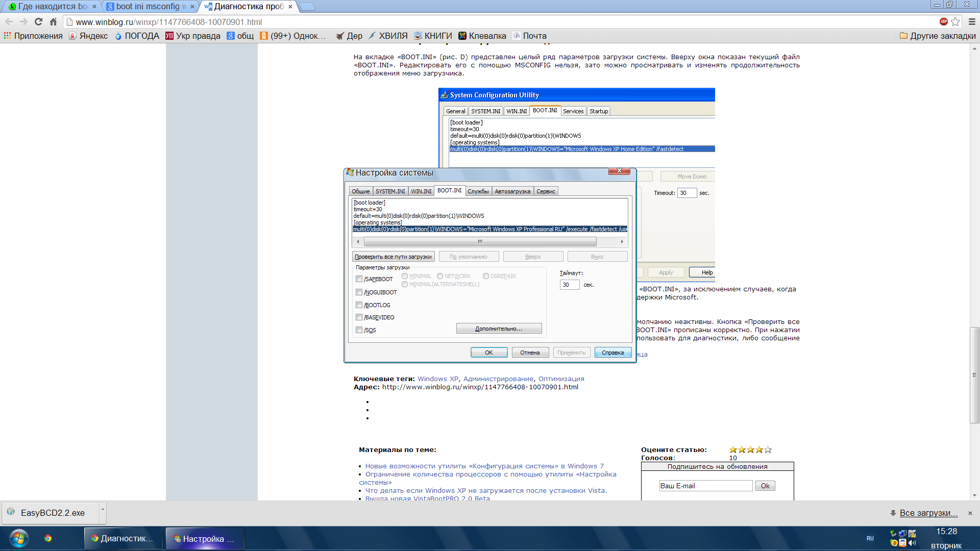Reload the current page

38,22
